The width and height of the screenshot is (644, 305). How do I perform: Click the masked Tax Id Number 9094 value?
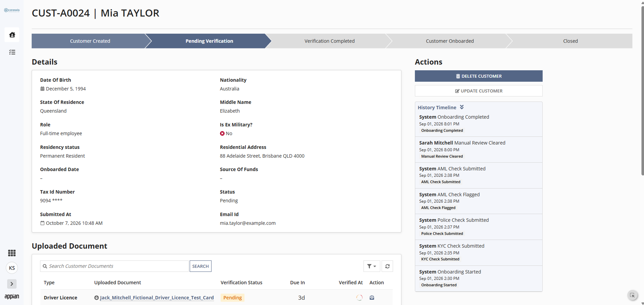51,200
